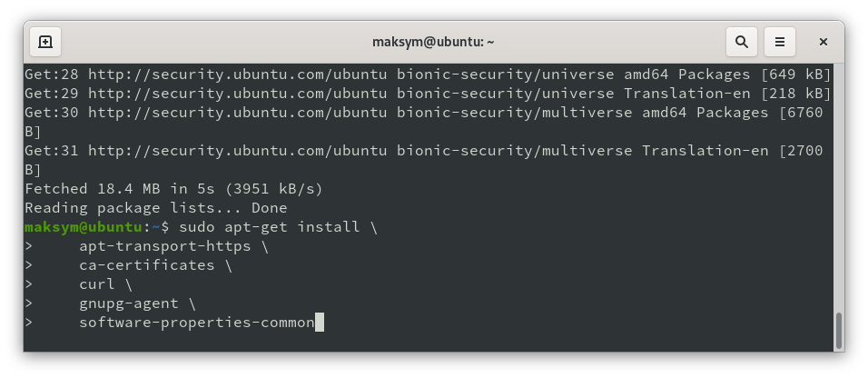
Task: Click the text cursor block after software-properties-common
Action: tap(319, 323)
